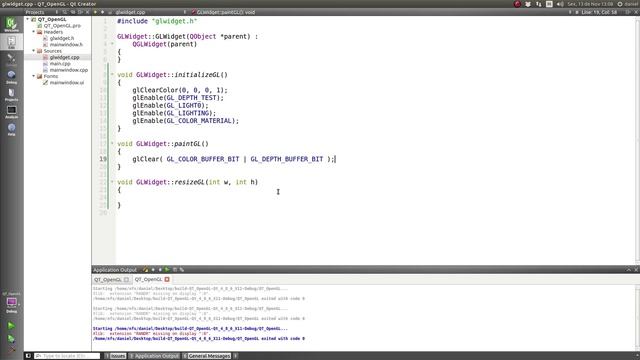Run the project with green play button

[11, 326]
